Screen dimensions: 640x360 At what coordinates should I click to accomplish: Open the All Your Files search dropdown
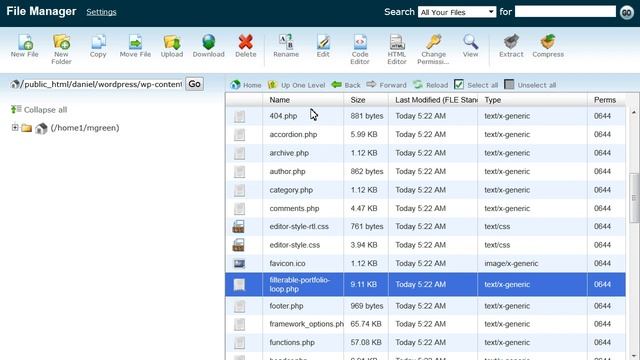tap(457, 12)
